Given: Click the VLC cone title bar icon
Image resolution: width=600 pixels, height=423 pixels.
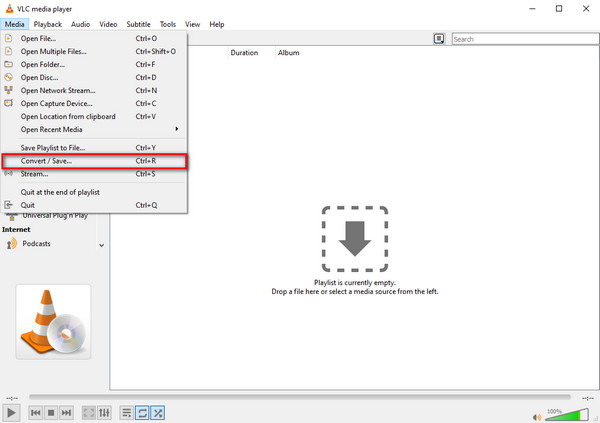Looking at the screenshot, I should coord(9,8).
